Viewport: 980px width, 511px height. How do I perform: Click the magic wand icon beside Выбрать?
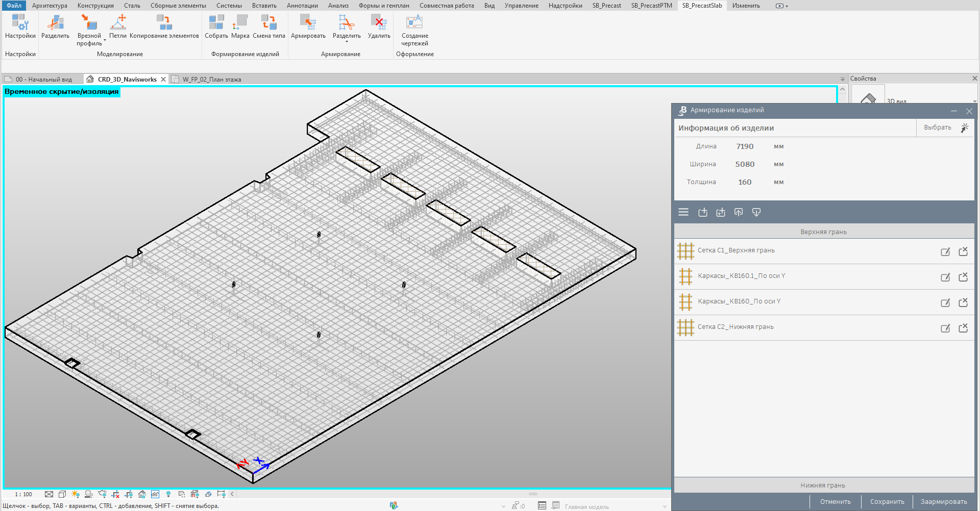(x=964, y=128)
